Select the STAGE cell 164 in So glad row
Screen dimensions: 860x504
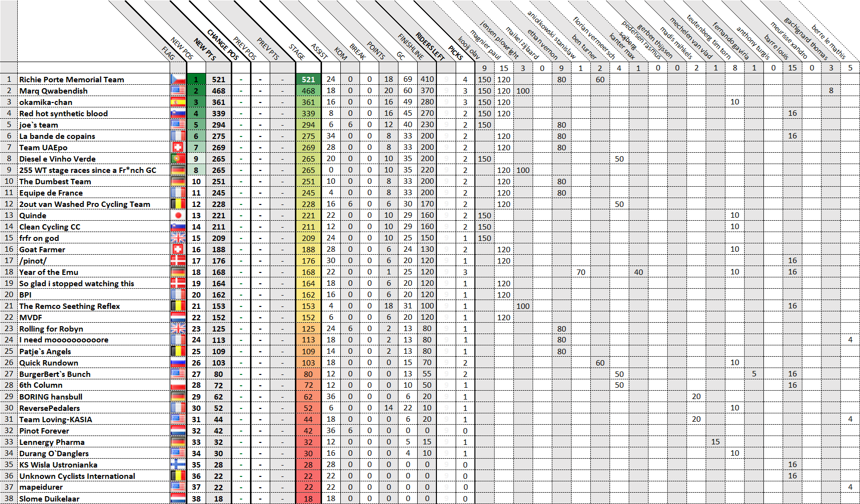click(308, 283)
